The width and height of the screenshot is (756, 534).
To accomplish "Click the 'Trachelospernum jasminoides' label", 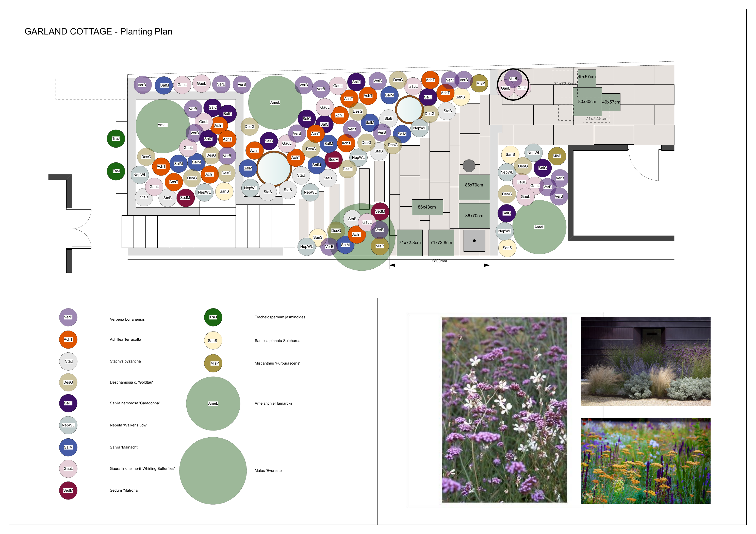I will tap(280, 317).
